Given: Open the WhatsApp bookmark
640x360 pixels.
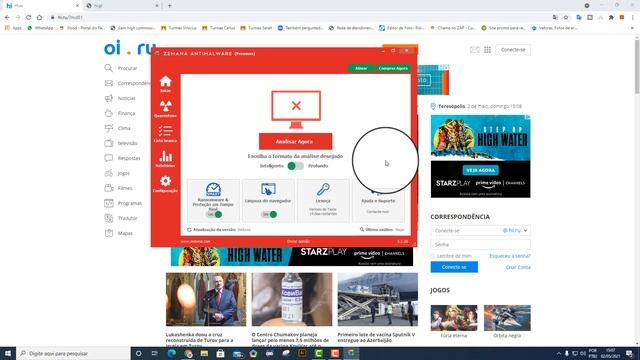Looking at the screenshot, I should coord(40,28).
